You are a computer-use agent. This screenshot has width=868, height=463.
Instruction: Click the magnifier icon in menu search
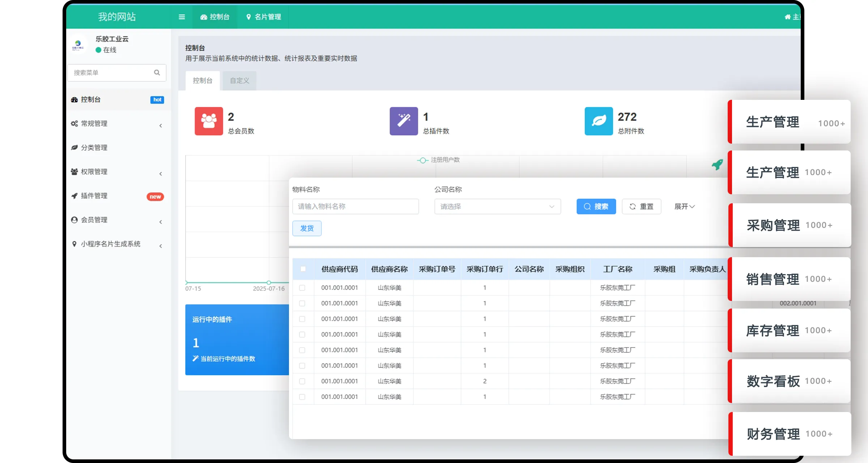157,73
